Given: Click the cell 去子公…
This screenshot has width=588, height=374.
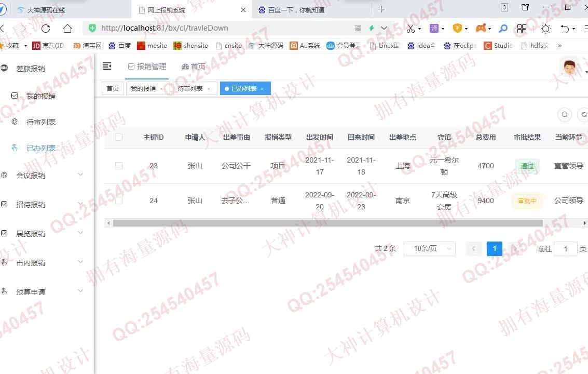Looking at the screenshot, I should click(x=236, y=201).
